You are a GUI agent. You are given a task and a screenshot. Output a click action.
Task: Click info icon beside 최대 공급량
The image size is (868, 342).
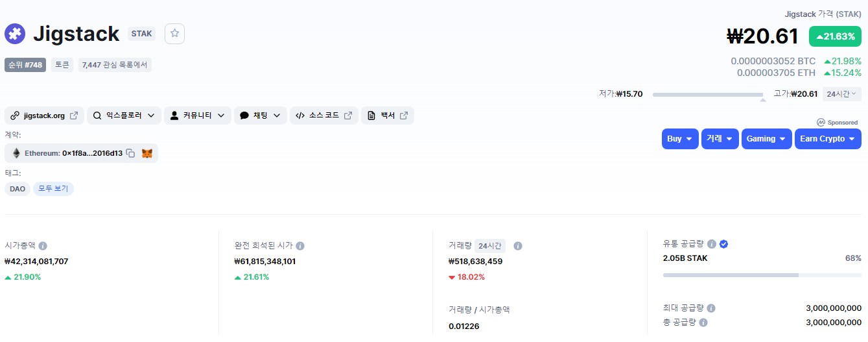tap(711, 308)
